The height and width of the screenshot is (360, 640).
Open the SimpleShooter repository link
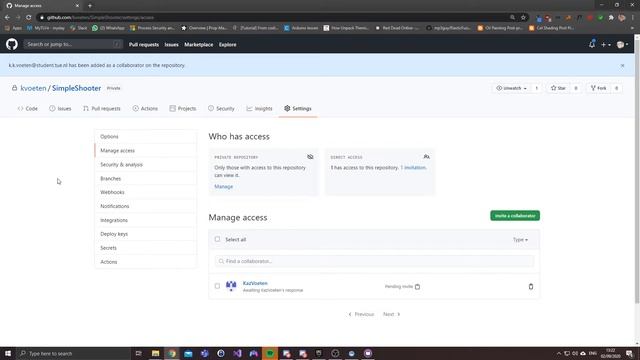(x=76, y=88)
